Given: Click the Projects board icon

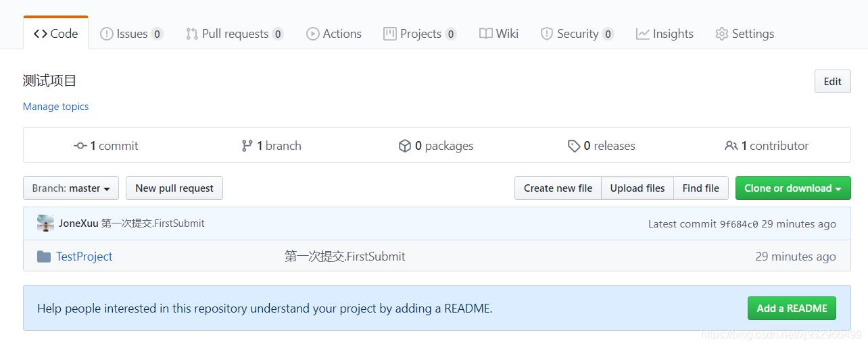Looking at the screenshot, I should tap(390, 34).
